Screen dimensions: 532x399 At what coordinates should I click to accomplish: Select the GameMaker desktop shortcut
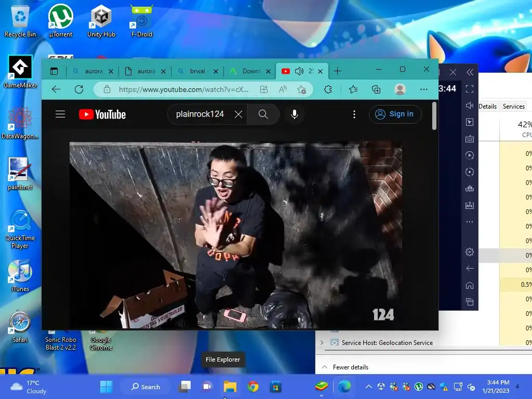click(20, 72)
